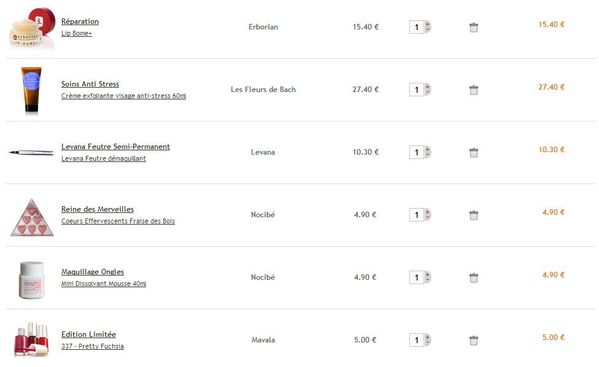The image size is (599, 367).
Task: Open the Réparation product link
Action: click(80, 21)
